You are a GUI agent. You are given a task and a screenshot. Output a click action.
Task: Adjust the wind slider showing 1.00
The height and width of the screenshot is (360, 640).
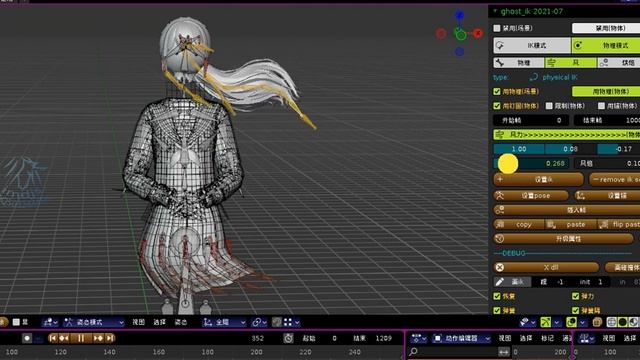(x=519, y=149)
